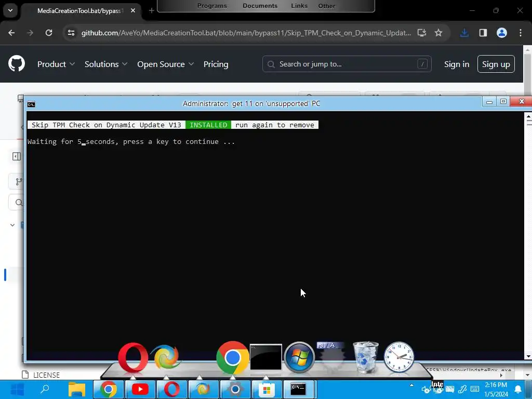Screen dimensions: 532x399
Task: Click the INSTALLED status label
Action: tap(208, 125)
